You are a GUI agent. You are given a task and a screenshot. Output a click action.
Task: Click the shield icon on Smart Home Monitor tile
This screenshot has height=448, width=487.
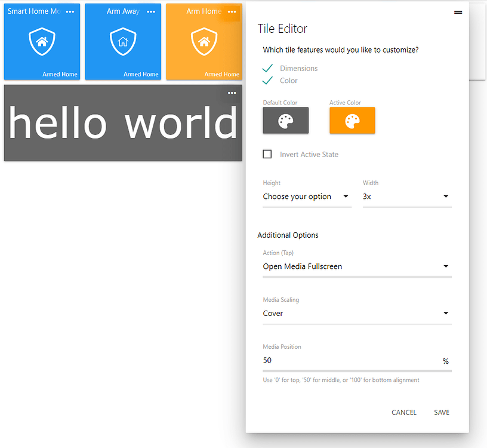click(41, 41)
